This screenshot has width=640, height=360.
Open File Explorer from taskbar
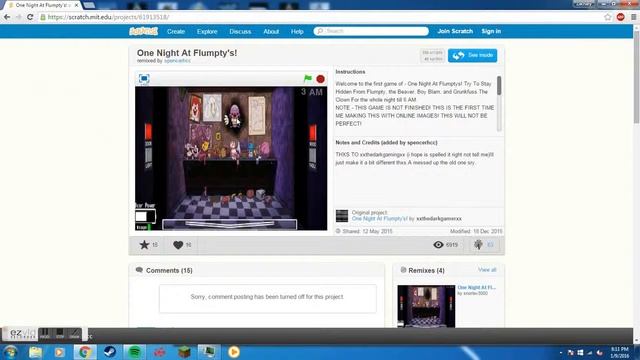pyautogui.click(x=35, y=352)
